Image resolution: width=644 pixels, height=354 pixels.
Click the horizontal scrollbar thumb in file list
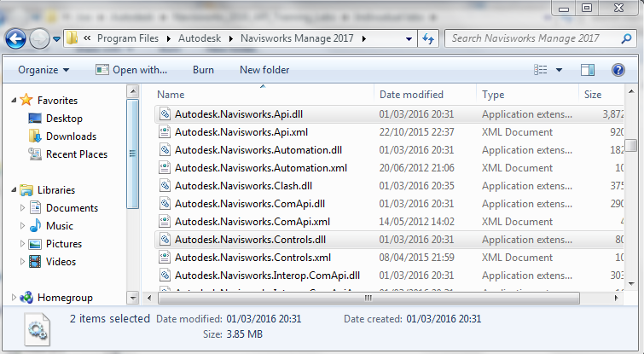coord(368,299)
